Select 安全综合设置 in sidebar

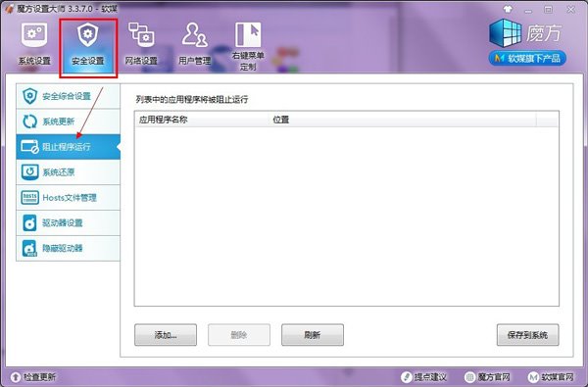pyautogui.click(x=69, y=96)
